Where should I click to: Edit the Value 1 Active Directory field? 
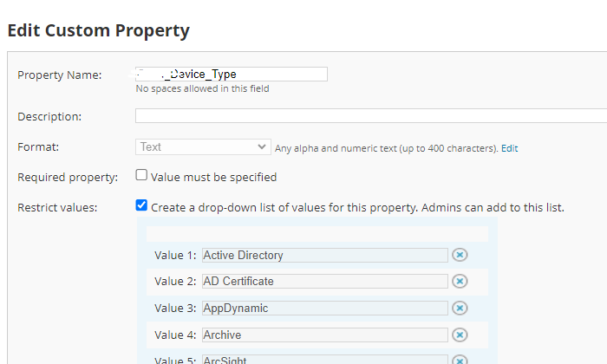324,255
